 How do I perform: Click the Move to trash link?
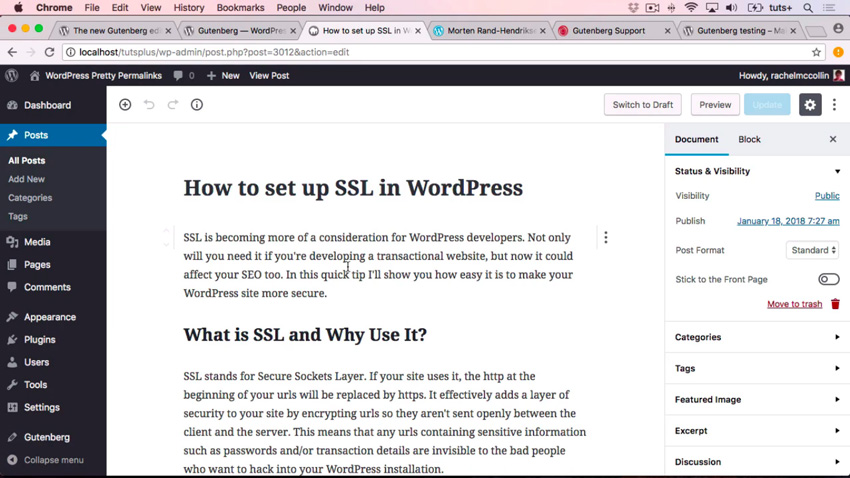pyautogui.click(x=795, y=304)
